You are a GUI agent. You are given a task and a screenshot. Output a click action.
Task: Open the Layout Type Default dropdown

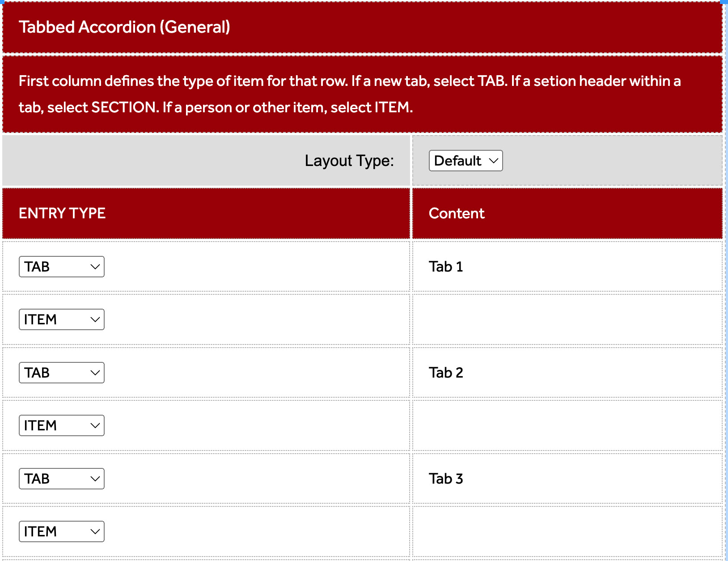pyautogui.click(x=466, y=161)
